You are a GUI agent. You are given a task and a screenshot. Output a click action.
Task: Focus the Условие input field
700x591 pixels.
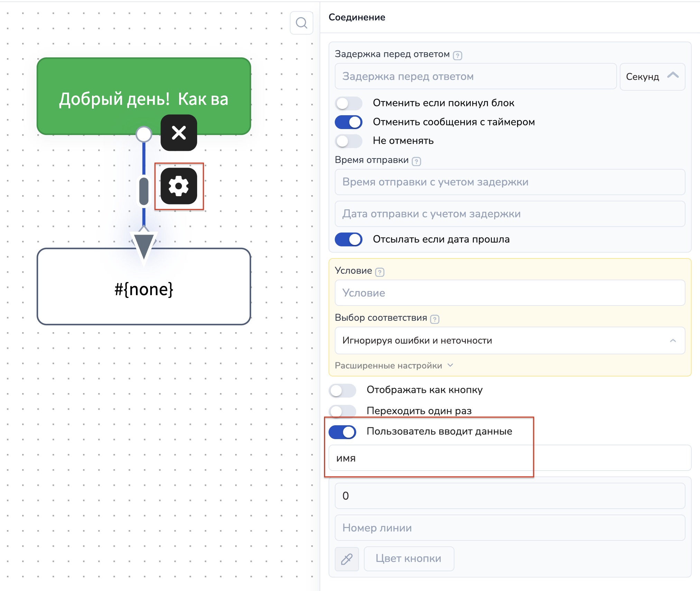pos(510,293)
